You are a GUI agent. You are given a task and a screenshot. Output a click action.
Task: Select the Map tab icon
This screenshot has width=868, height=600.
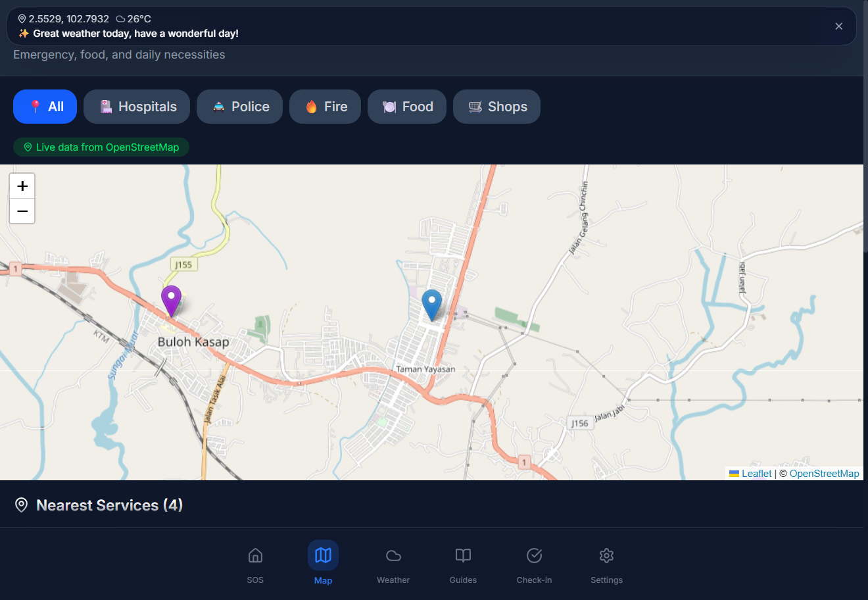[323, 556]
